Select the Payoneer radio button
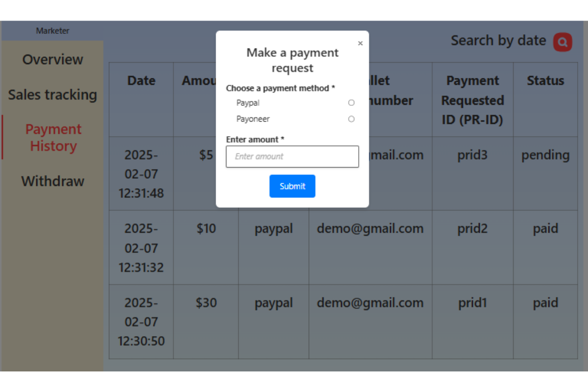The width and height of the screenshot is (588, 392). (x=351, y=119)
